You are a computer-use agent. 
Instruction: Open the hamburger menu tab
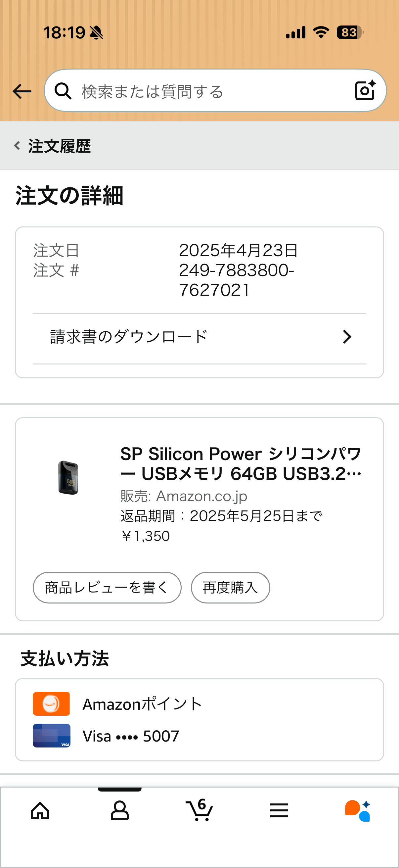(x=279, y=810)
